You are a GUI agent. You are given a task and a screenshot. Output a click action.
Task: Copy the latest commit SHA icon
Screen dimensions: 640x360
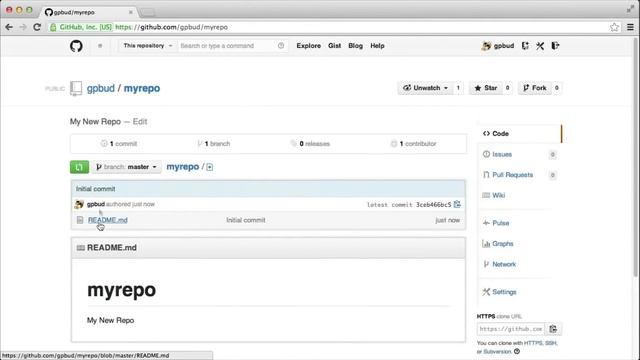[457, 204]
